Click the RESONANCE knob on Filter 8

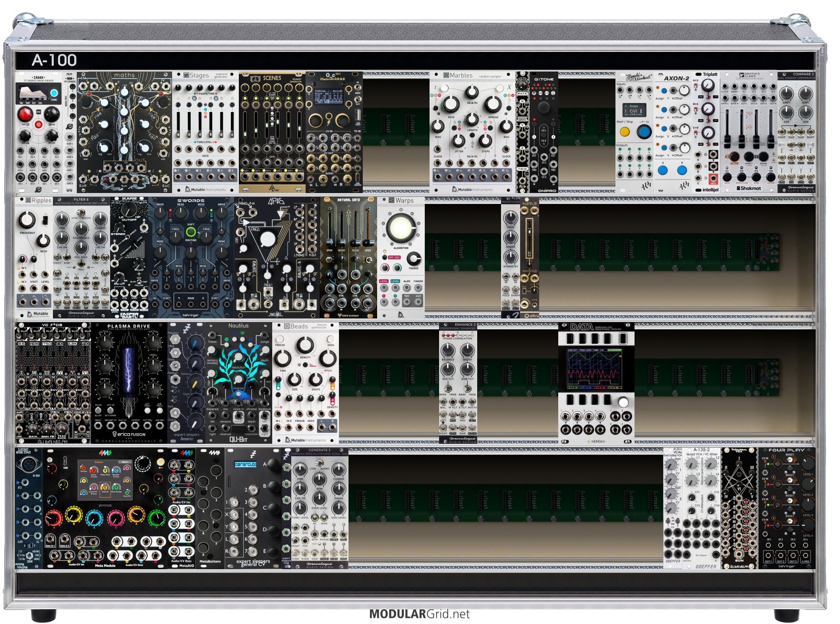[81, 228]
